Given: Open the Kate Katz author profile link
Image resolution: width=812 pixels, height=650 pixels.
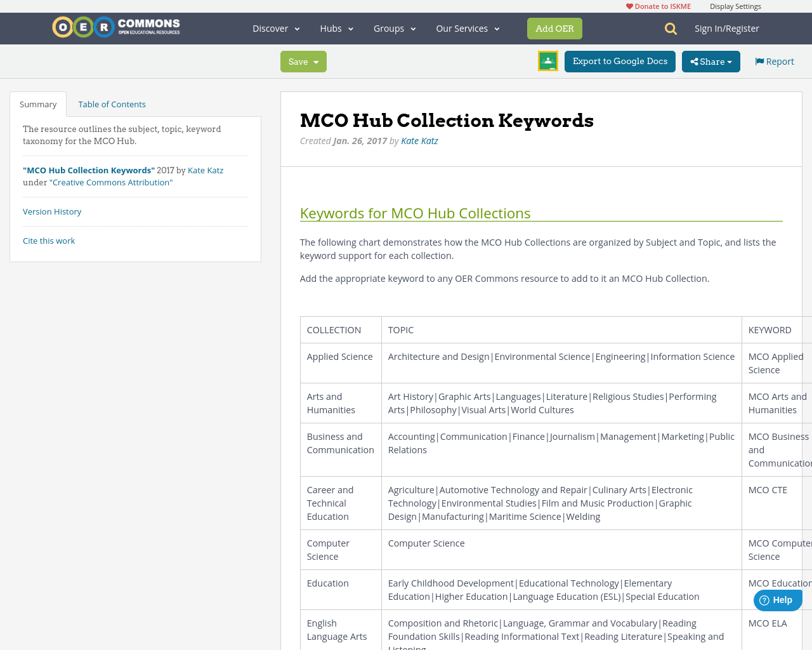Looking at the screenshot, I should point(419,140).
